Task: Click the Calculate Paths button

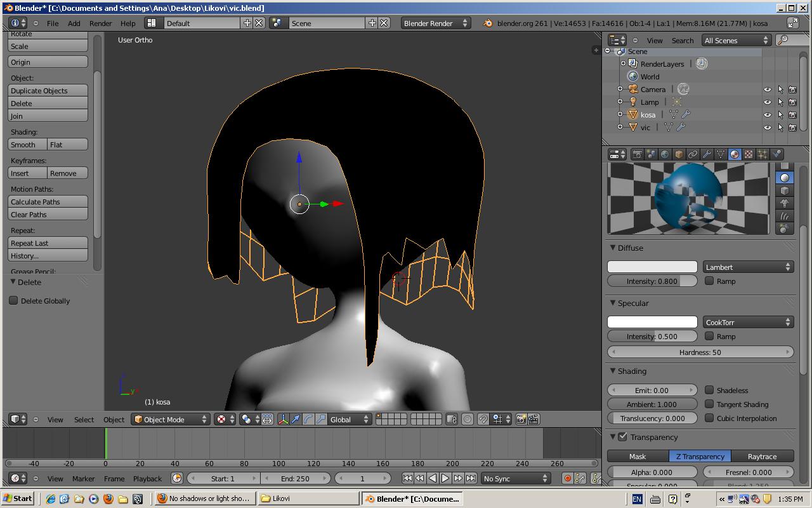Action: click(x=48, y=201)
